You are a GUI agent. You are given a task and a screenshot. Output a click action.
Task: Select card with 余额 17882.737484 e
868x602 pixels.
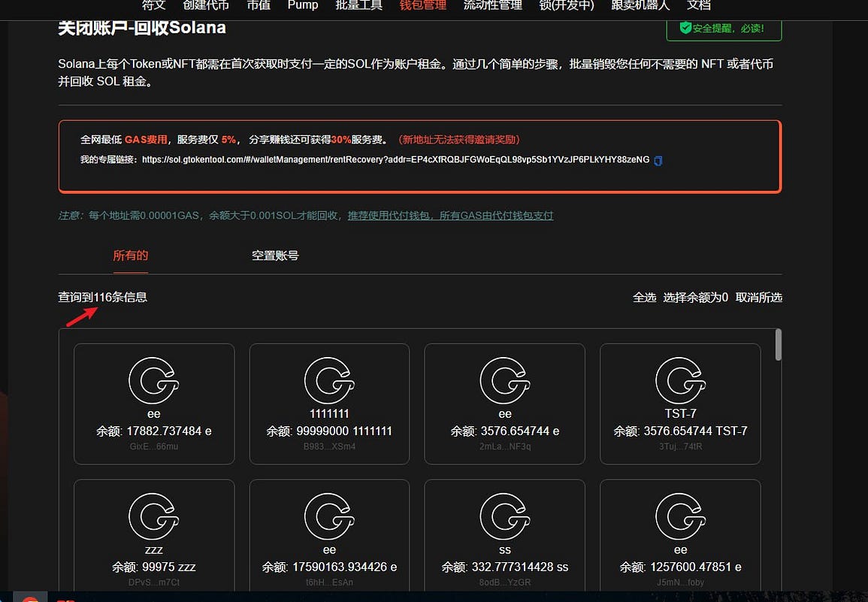pos(154,404)
